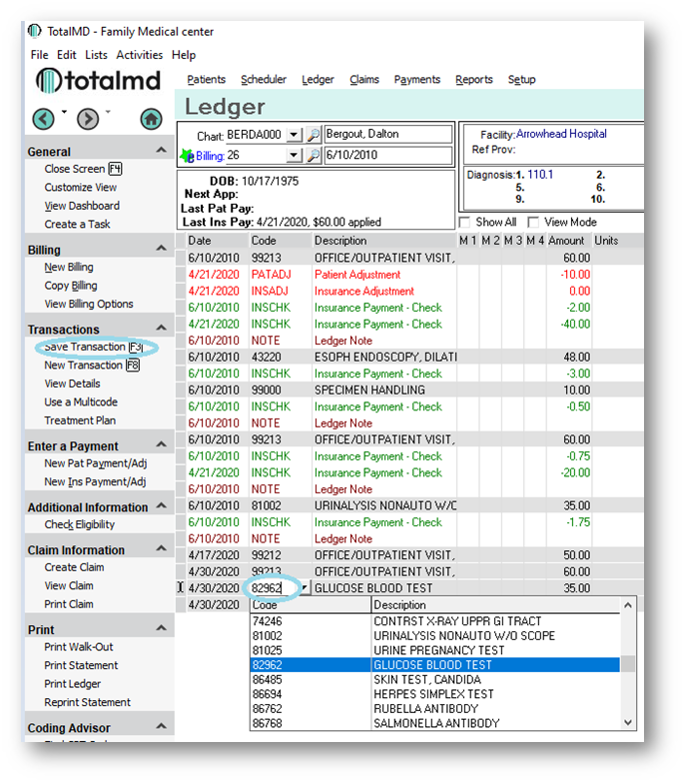Screen dimensions: 686x784
Task: Collapse the General sidebar section
Action: tap(162, 151)
